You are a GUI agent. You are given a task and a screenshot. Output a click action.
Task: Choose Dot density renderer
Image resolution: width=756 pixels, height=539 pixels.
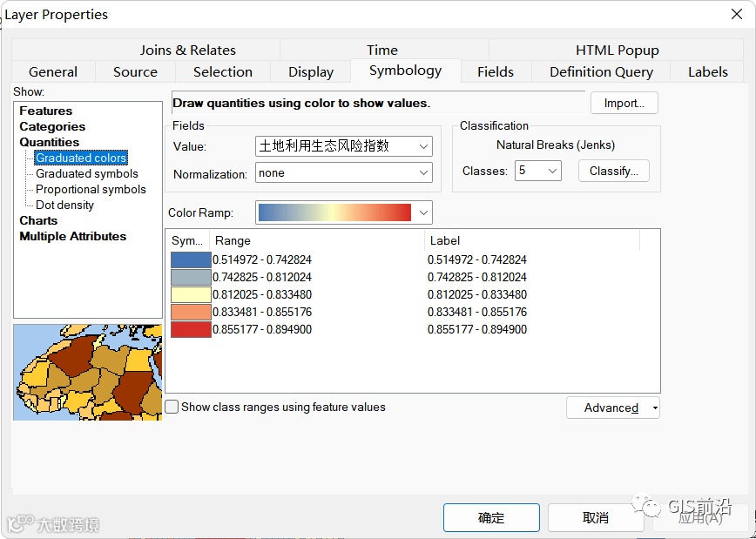click(64, 205)
